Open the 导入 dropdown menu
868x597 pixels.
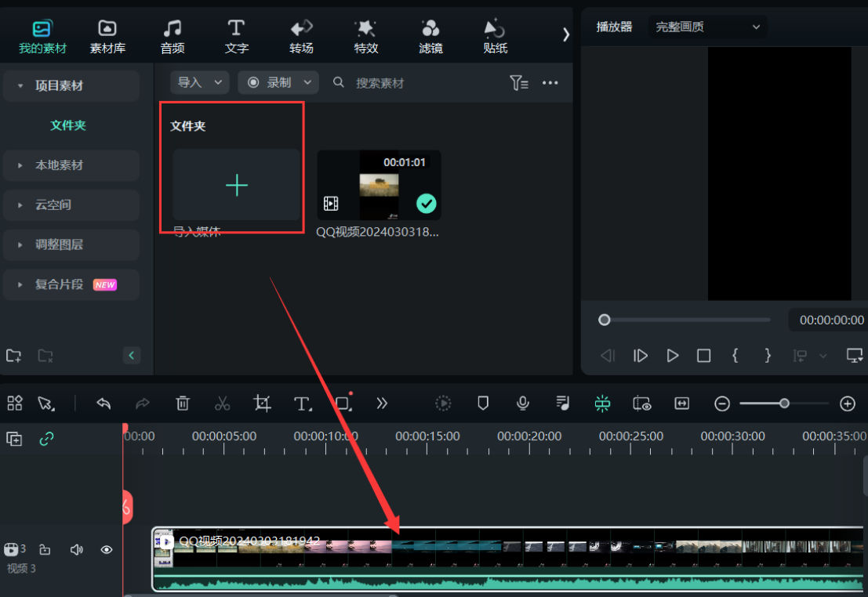[200, 82]
